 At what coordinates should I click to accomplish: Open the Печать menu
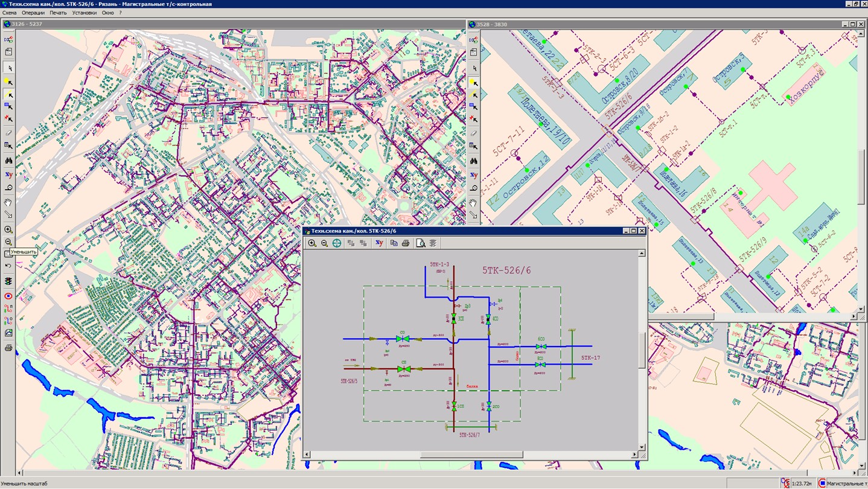tap(59, 13)
